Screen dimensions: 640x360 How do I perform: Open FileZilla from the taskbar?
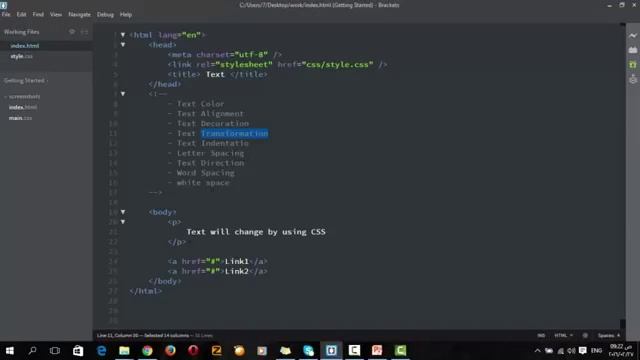(x=216, y=351)
